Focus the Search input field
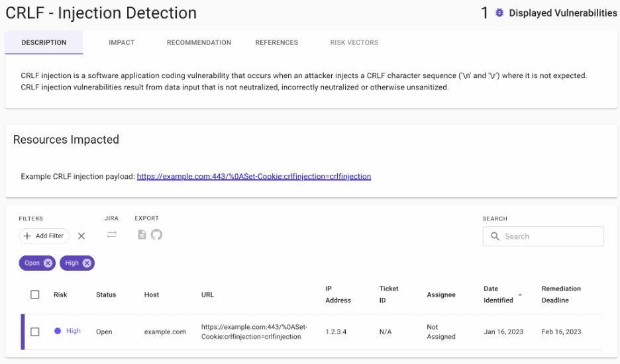 tap(543, 236)
